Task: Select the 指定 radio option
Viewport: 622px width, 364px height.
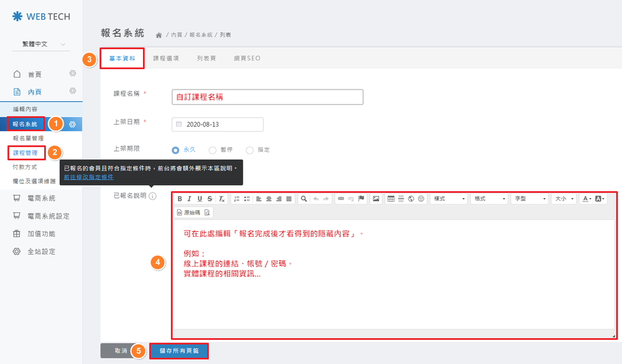Action: point(249,150)
